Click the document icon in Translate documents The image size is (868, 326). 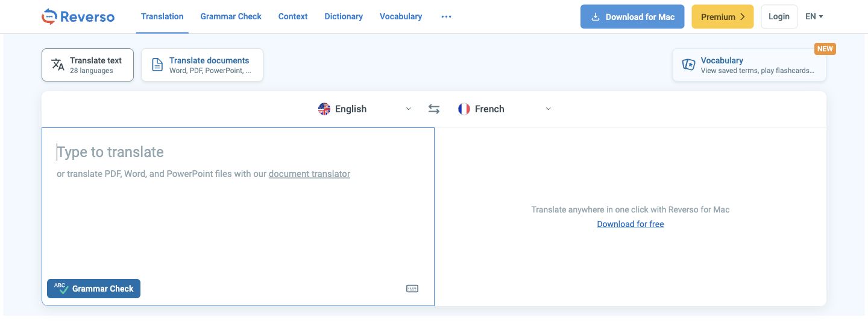pyautogui.click(x=157, y=65)
